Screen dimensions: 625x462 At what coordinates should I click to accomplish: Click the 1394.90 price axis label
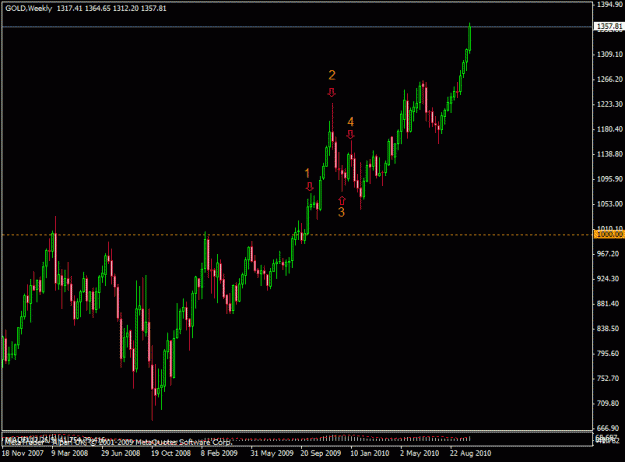pyautogui.click(x=609, y=4)
